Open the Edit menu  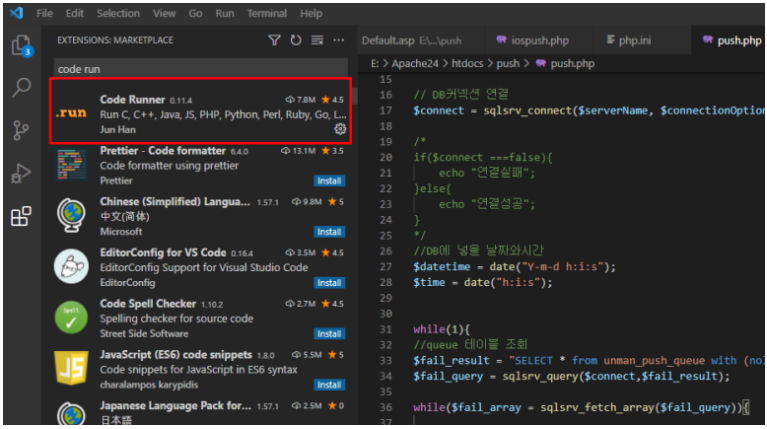[x=74, y=13]
